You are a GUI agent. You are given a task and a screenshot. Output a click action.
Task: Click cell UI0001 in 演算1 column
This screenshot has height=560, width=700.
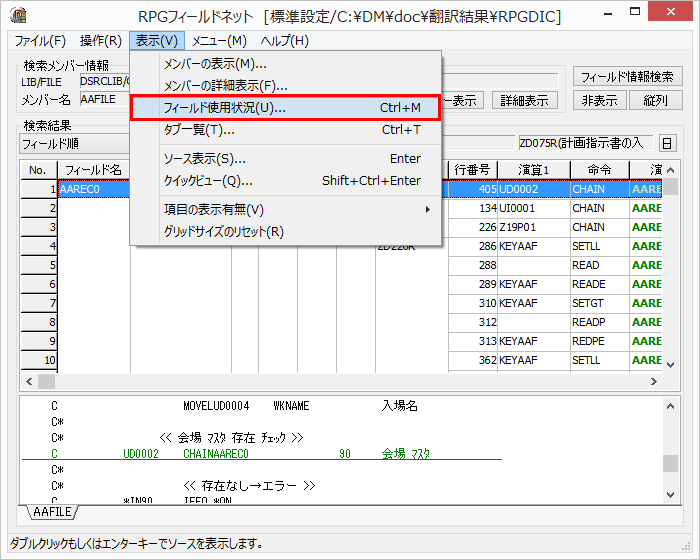533,208
